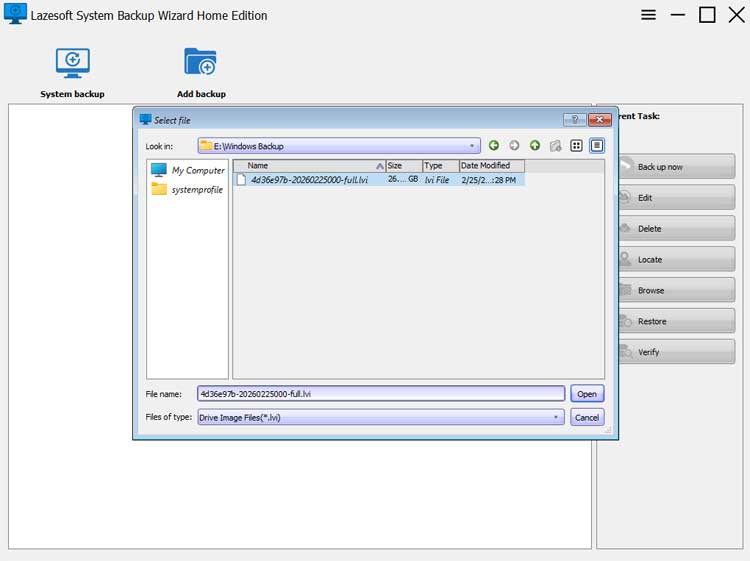Image resolution: width=750 pixels, height=561 pixels.
Task: Click the help question mark button
Action: coord(574,120)
